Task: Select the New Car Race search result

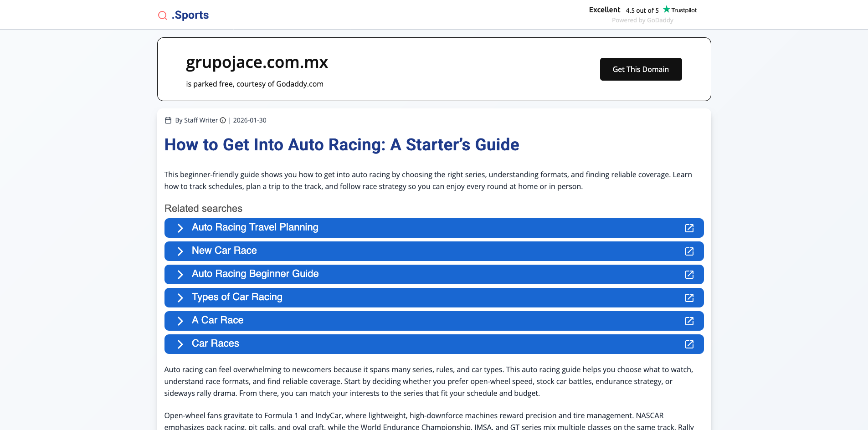Action: [224, 251]
